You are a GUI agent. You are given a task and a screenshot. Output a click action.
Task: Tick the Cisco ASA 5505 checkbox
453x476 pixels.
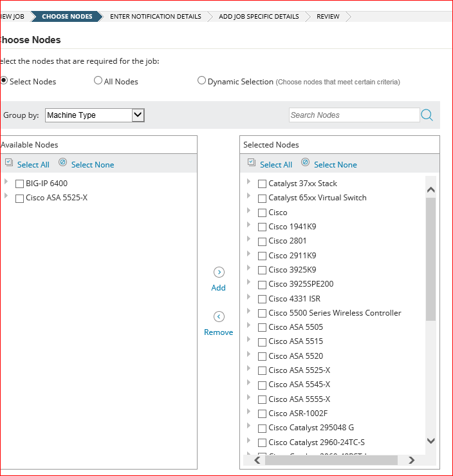(262, 328)
